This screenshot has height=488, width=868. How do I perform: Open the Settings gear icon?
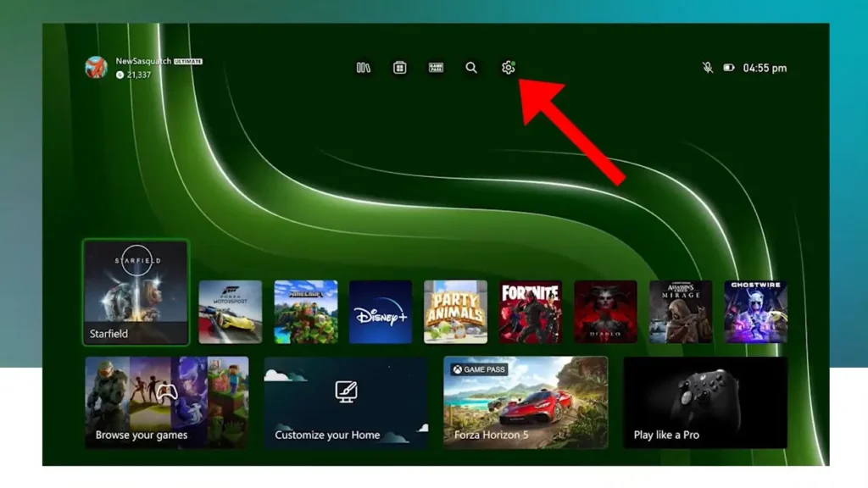coord(509,68)
